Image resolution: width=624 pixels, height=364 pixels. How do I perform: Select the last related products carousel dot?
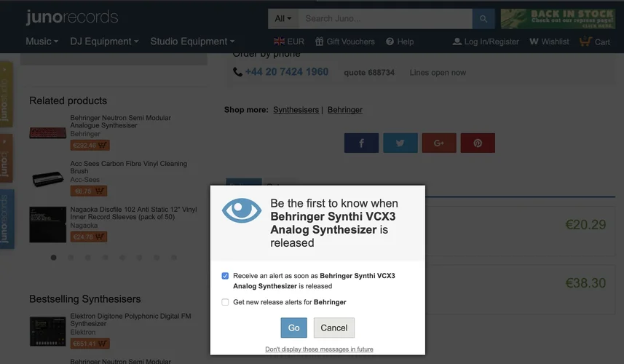(x=173, y=258)
